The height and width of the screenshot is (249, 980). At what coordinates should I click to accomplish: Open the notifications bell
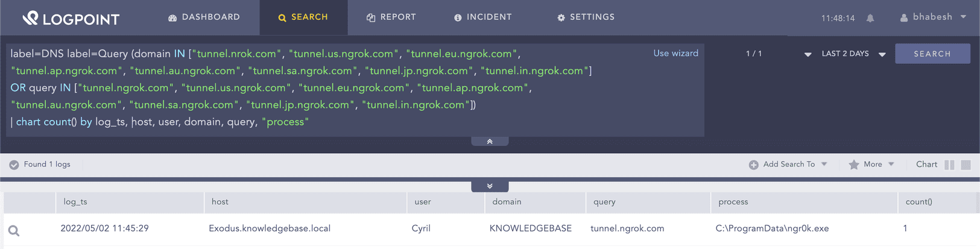click(x=870, y=18)
